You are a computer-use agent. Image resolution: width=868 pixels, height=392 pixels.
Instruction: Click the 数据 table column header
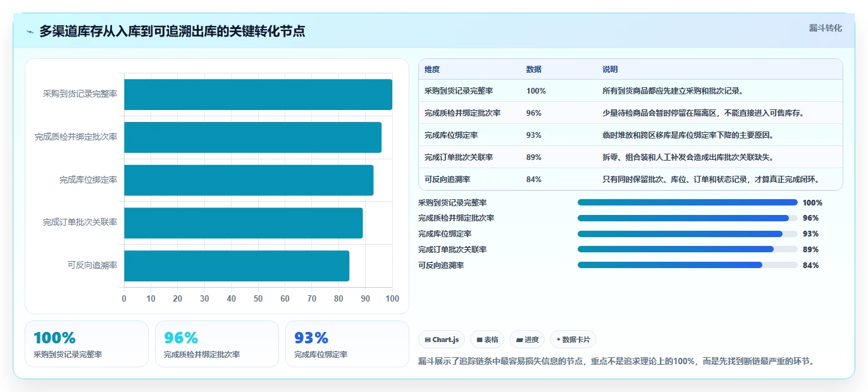coord(534,70)
